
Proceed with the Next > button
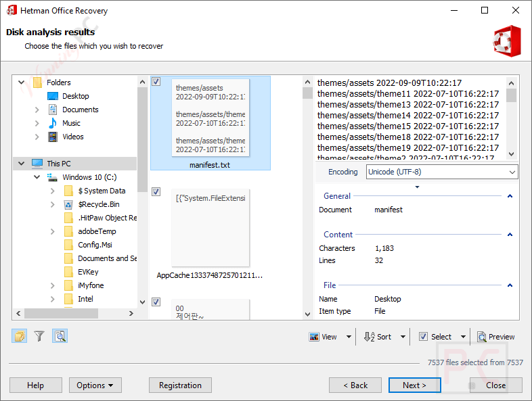click(415, 385)
